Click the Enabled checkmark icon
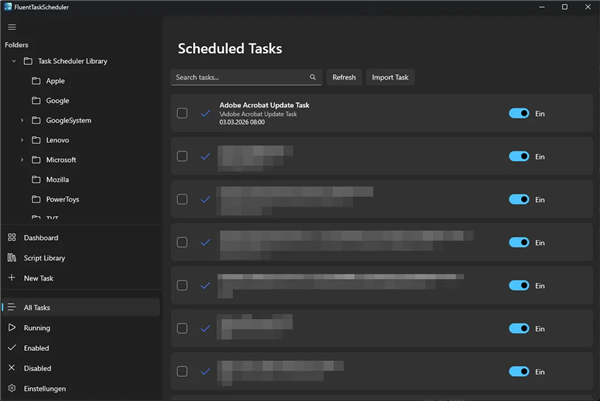 point(12,348)
